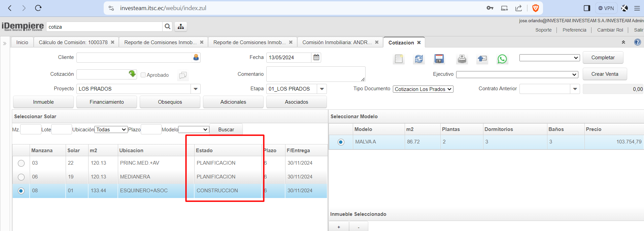644x231 pixels.
Task: Switch to Cálculo de Comisión tab
Action: (73, 42)
